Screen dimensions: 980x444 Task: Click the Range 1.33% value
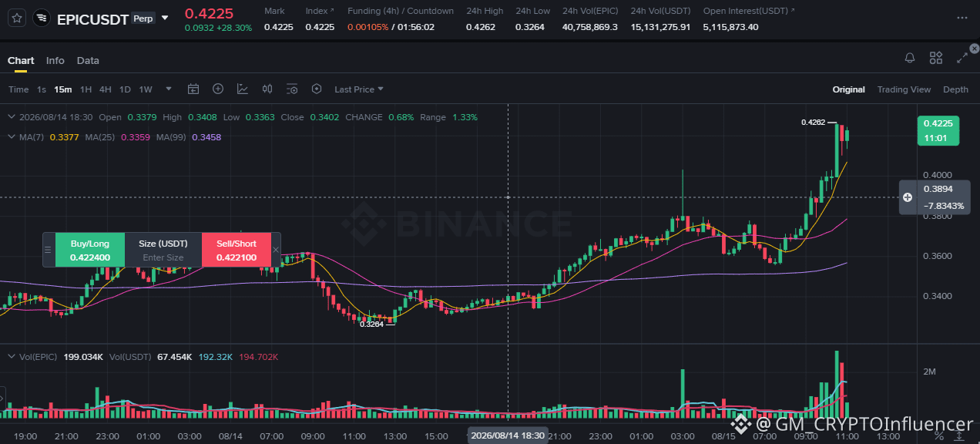[465, 117]
